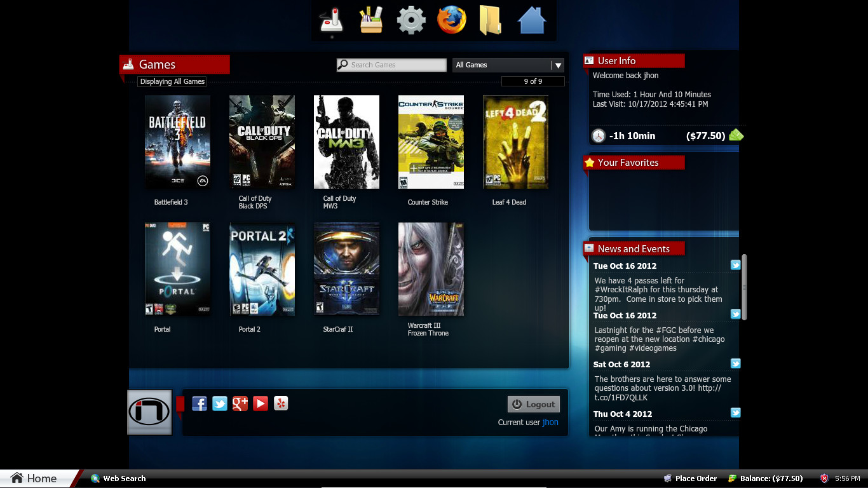Open the yellow folder icon
Viewport: 868px width, 488px height.
click(x=491, y=20)
